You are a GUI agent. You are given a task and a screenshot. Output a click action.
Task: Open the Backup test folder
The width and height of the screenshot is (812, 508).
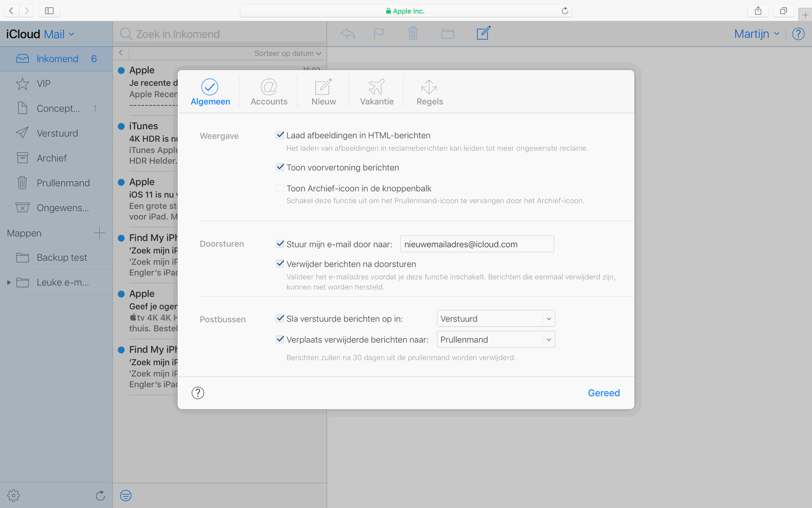(x=56, y=258)
